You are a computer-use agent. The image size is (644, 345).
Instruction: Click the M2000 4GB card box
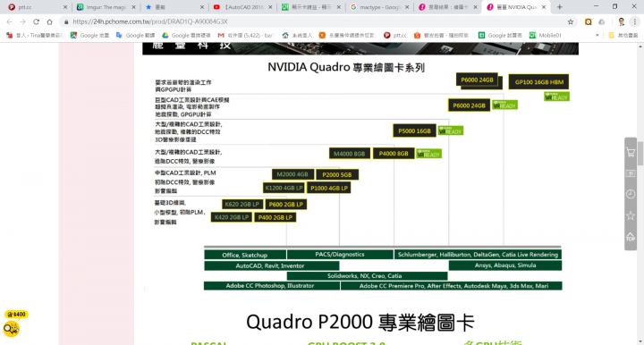coord(292,174)
